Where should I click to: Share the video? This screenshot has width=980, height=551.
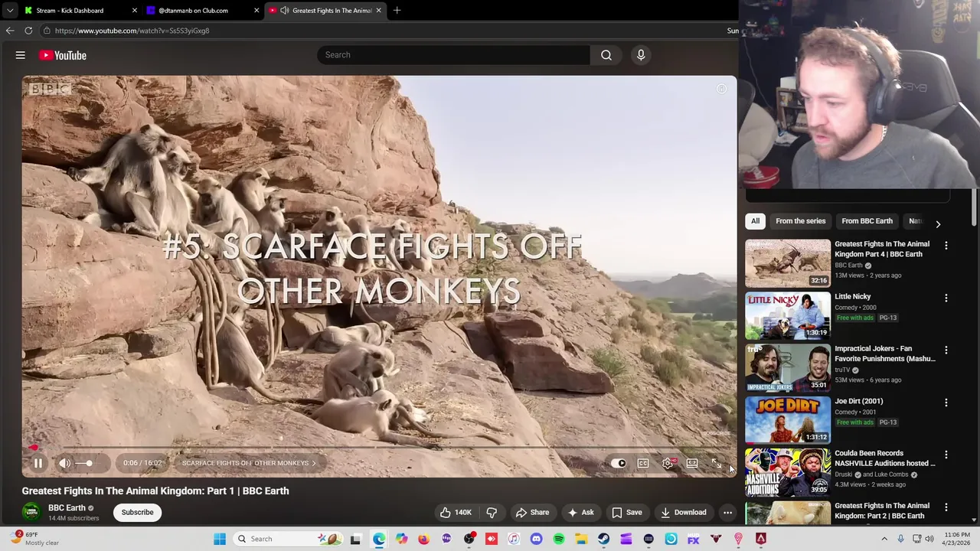click(532, 512)
